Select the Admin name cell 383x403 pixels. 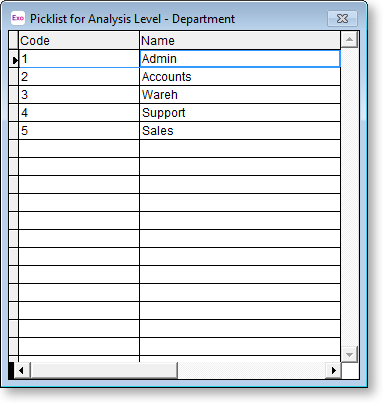(x=240, y=59)
